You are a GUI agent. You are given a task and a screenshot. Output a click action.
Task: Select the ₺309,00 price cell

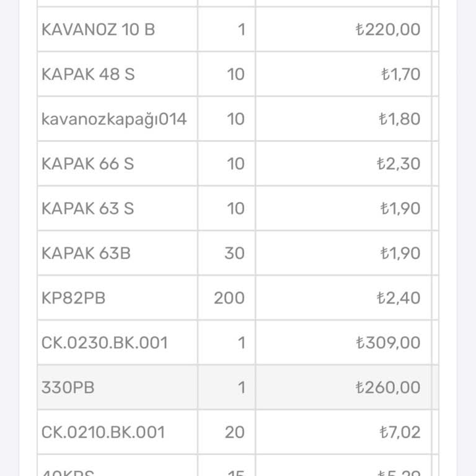point(343,342)
